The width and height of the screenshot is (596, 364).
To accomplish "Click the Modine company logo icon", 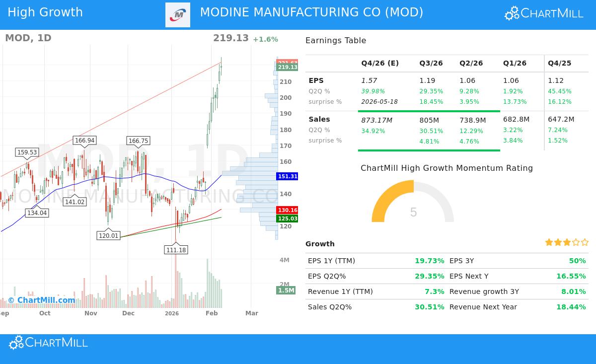I will (x=177, y=14).
